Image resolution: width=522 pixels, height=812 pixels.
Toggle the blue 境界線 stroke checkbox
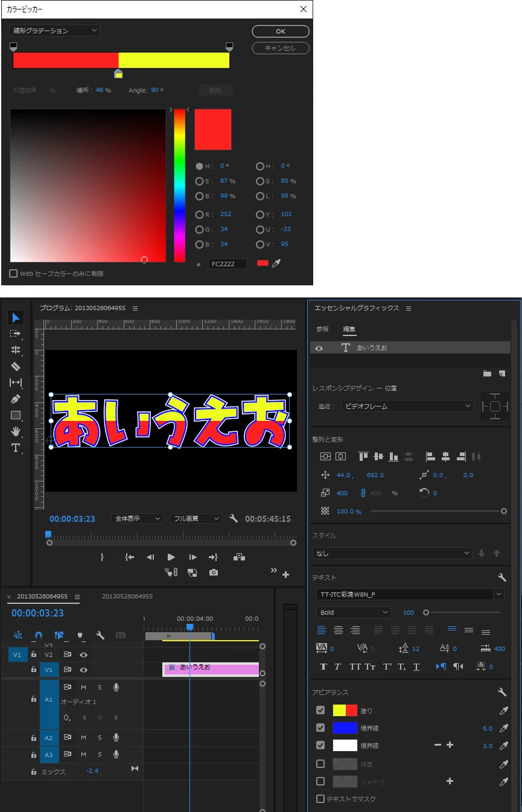(320, 728)
